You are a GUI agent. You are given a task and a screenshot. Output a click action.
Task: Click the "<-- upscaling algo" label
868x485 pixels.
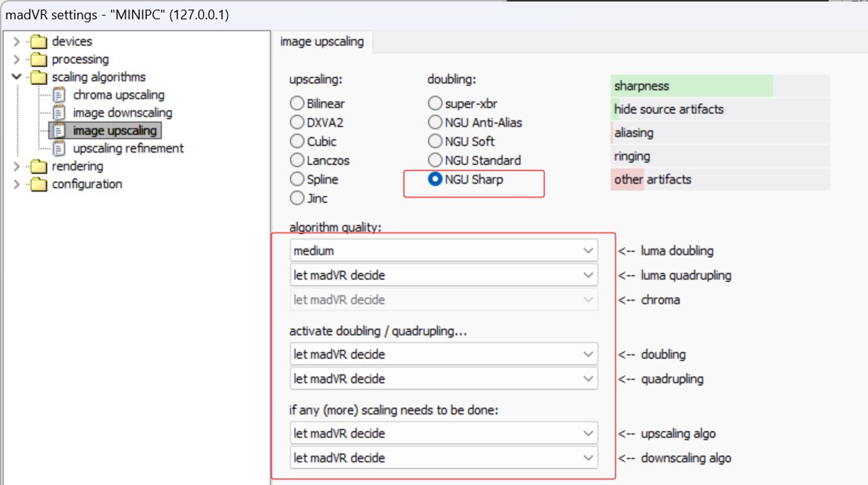pos(666,433)
